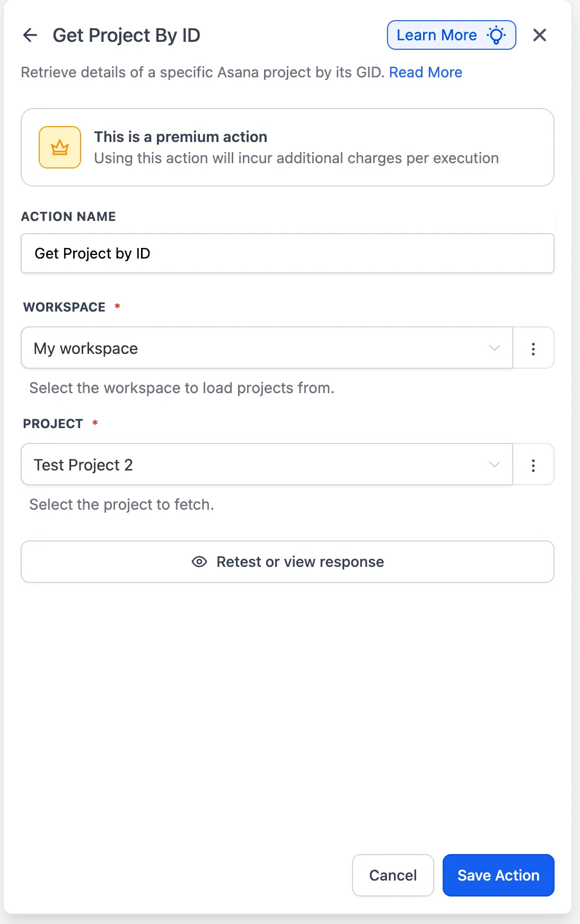This screenshot has height=924, width=580.
Task: Click the ACTION NAME label
Action: 68,217
